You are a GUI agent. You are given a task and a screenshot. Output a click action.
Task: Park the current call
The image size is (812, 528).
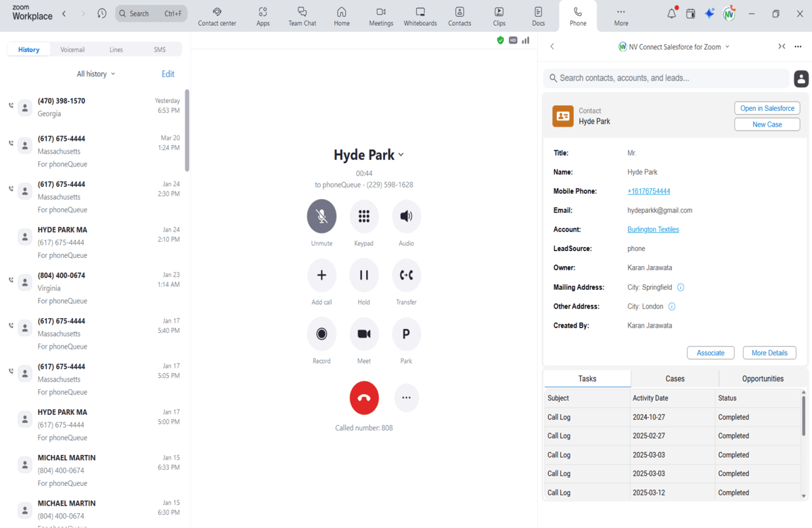406,334
